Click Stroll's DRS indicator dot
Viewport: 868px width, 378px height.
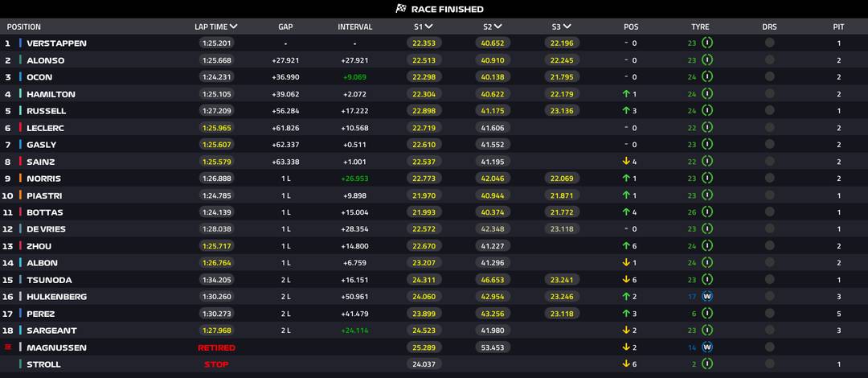coord(769,364)
